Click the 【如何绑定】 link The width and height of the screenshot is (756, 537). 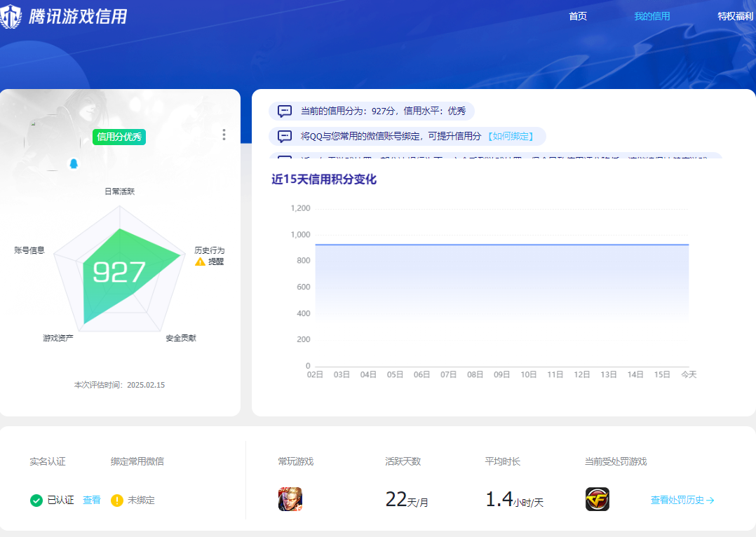tap(511, 137)
